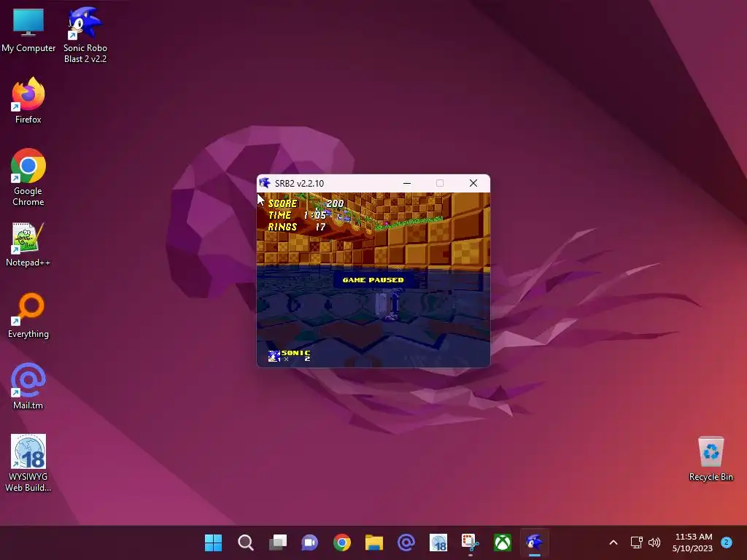Click the TIME label in the game HUD
This screenshot has width=747, height=560.
(279, 215)
